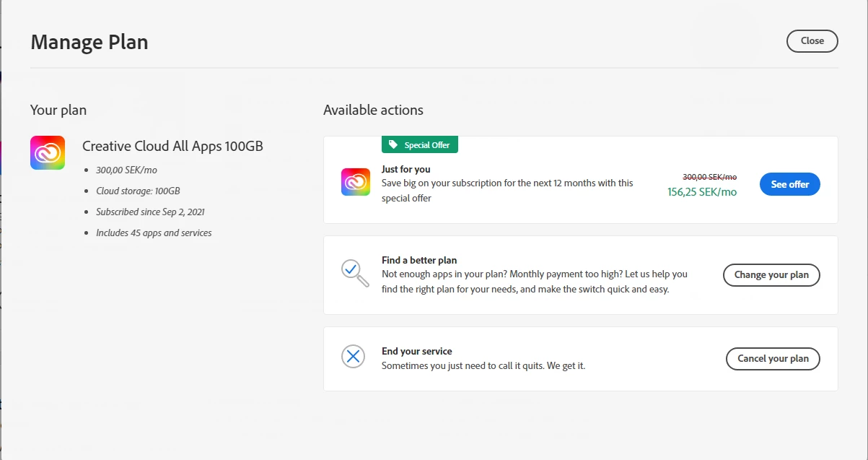Click the See offer button
Screen dimensions: 868x460
(790, 184)
